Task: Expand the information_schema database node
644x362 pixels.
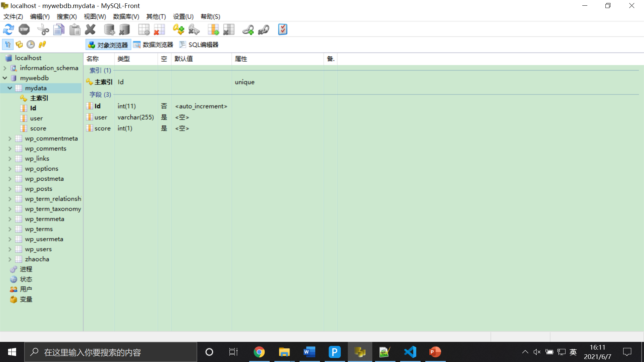Action: 5,68
